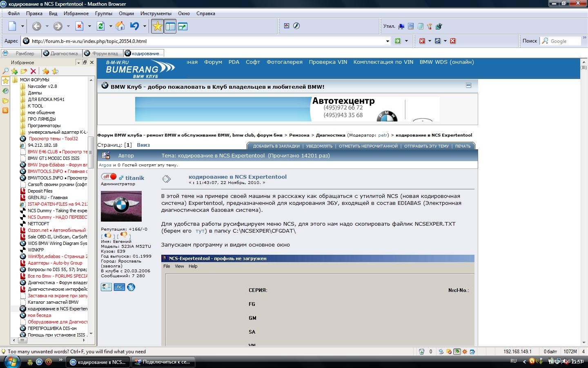Open the Избранное panel dropdown arrow
Screen dimensions: 588x368
pyautogui.click(x=78, y=63)
